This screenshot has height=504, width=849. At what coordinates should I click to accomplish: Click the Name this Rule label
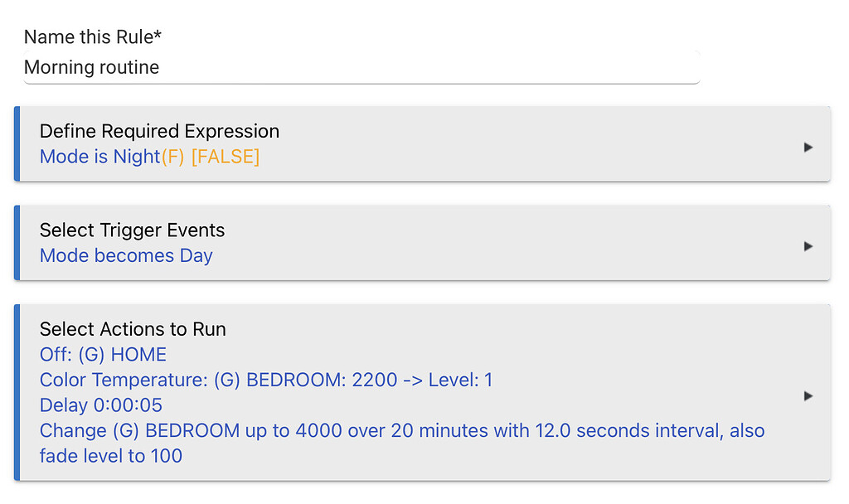(92, 36)
